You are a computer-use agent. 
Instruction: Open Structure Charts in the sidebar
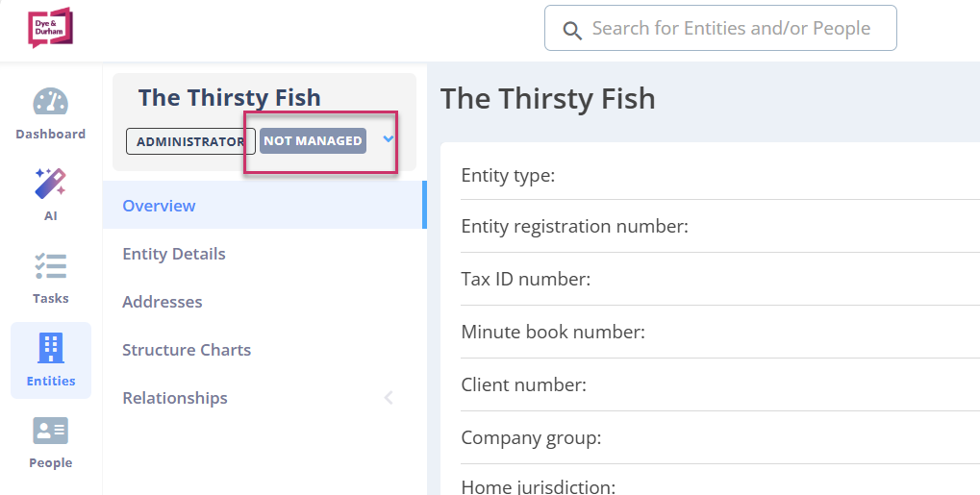click(x=187, y=350)
